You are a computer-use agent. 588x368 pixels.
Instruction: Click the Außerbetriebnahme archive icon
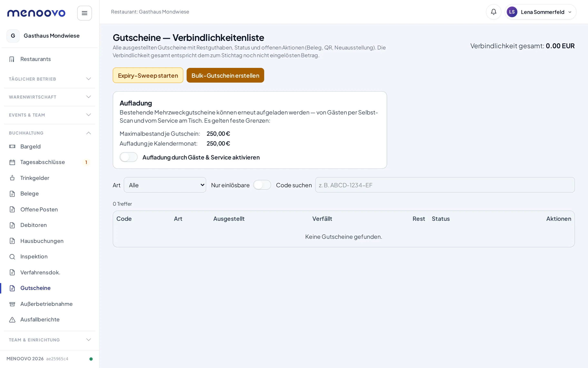(12, 304)
